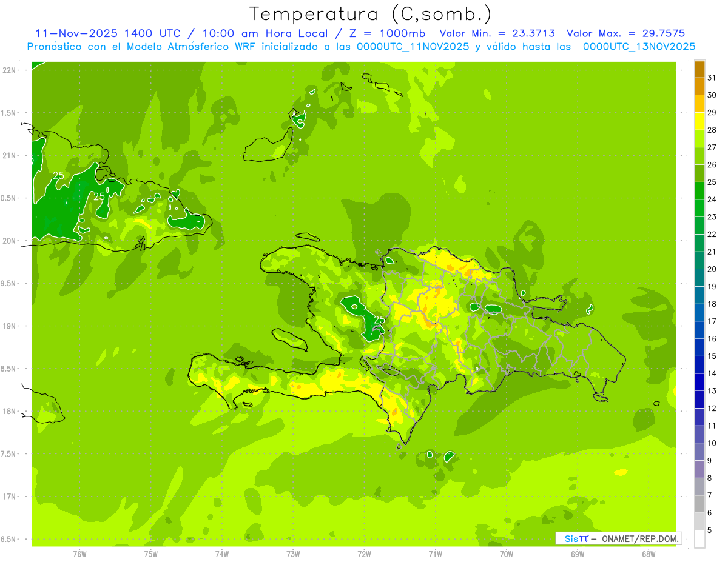Image resolution: width=728 pixels, height=562 pixels.
Task: Click the '74W' longitude axis label
Action: click(221, 554)
